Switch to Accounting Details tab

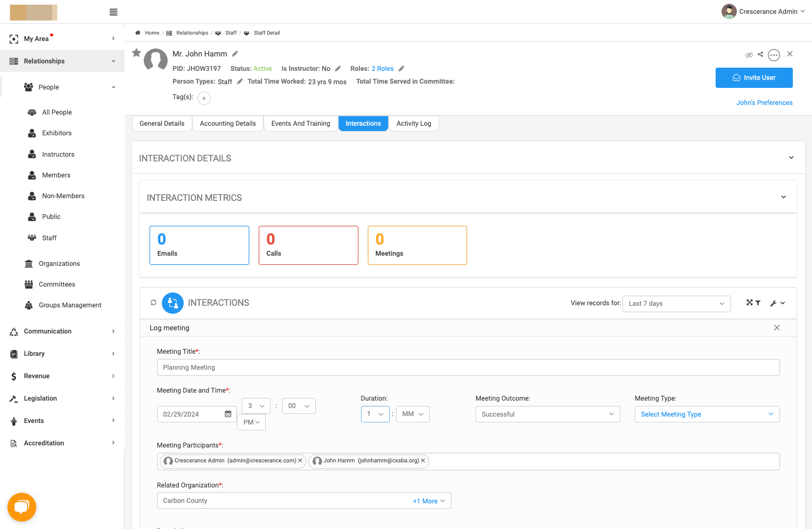[228, 124]
